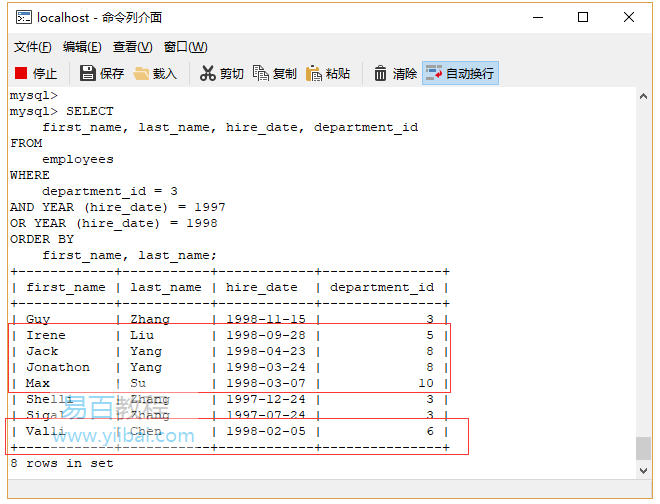660x504 pixels.
Task: Maximize the command line window
Action: [x=583, y=17]
